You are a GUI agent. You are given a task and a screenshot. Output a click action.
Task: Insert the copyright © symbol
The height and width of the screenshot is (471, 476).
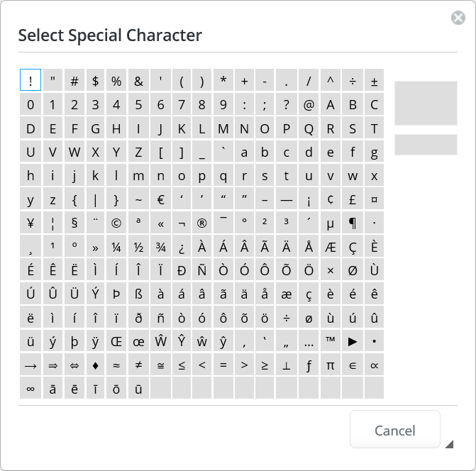pyautogui.click(x=116, y=223)
